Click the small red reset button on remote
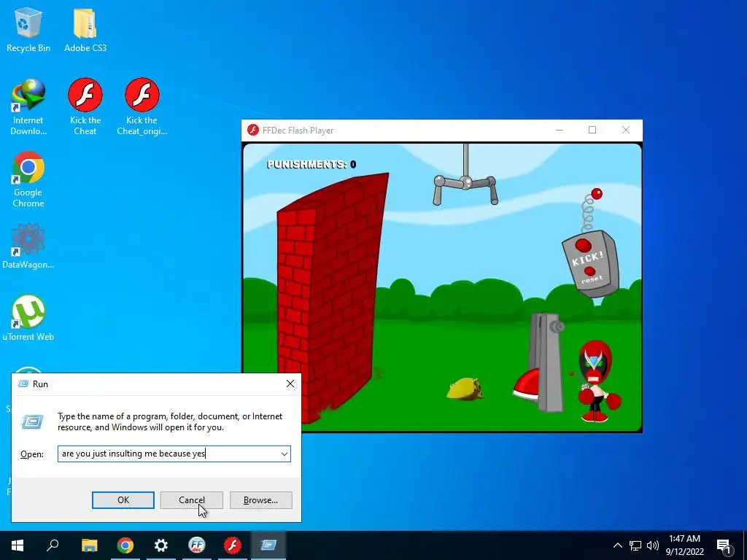The image size is (747, 560). click(589, 271)
